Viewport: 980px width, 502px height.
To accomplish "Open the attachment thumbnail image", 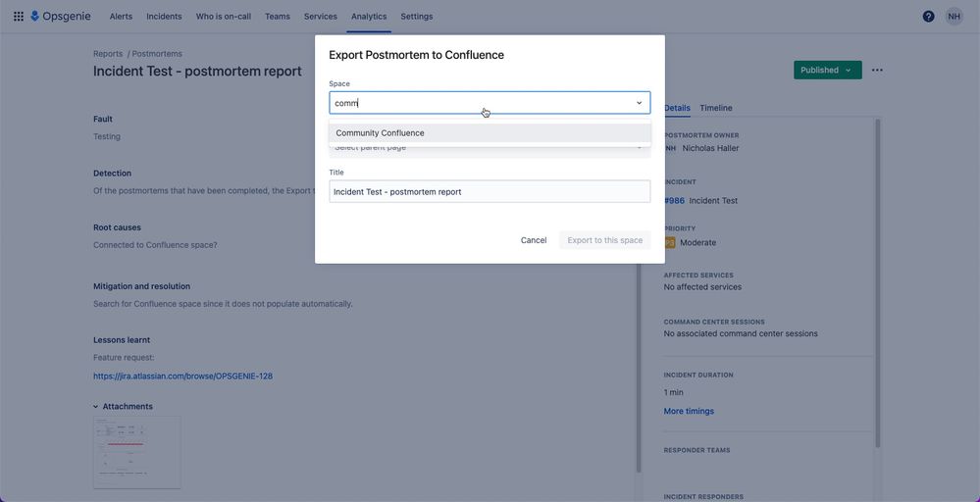I will 137,452.
